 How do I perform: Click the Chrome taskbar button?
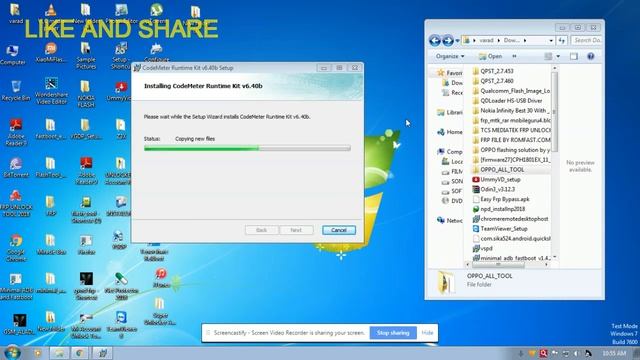tap(80, 353)
